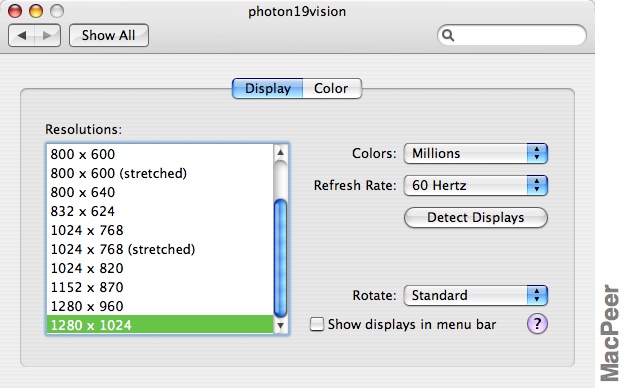Image resolution: width=624 pixels, height=388 pixels.
Task: Switch to the Color tab
Action: tap(332, 88)
